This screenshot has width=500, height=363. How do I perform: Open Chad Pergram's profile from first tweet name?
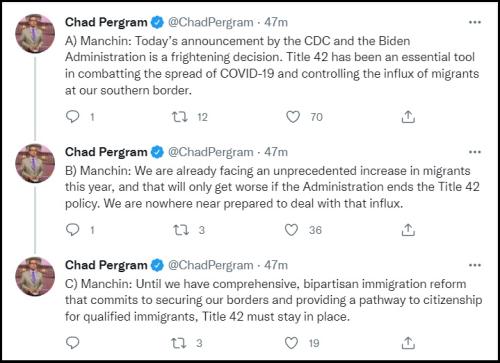106,22
